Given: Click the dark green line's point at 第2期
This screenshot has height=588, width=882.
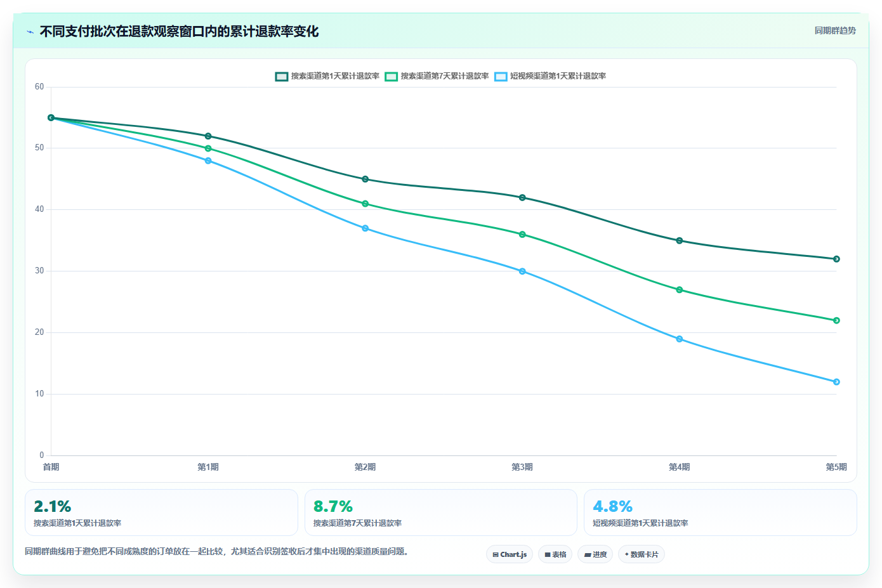Looking at the screenshot, I should (x=365, y=180).
